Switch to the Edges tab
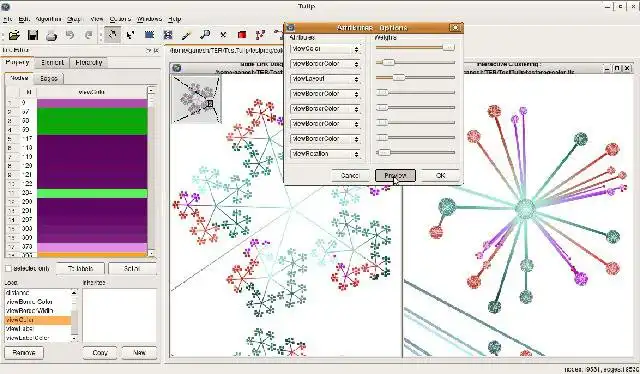 pos(49,78)
